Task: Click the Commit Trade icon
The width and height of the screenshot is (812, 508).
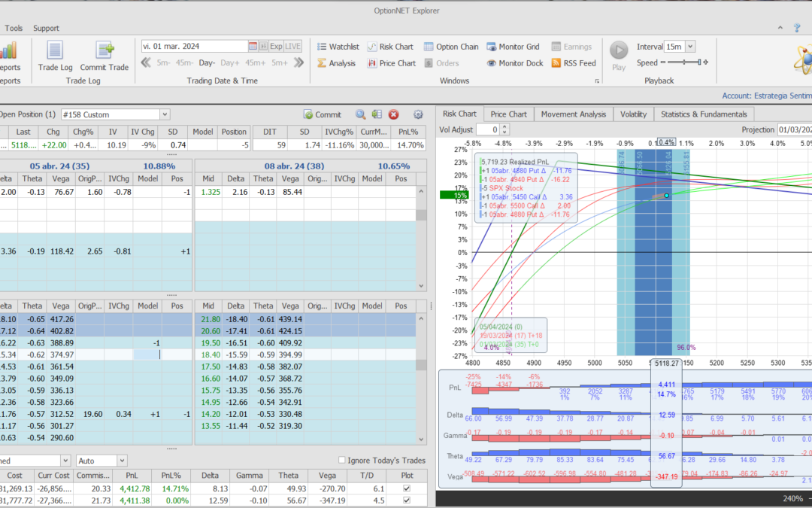Action: (105, 51)
